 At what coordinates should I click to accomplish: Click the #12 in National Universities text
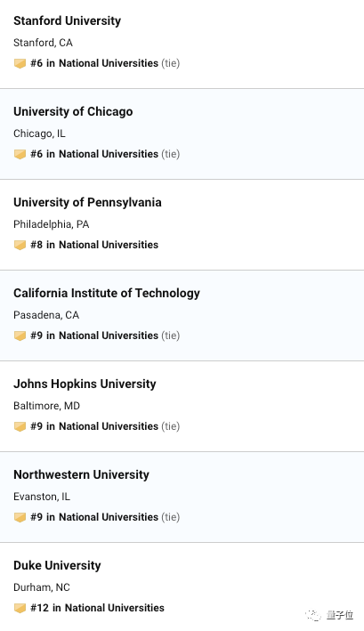tap(97, 608)
